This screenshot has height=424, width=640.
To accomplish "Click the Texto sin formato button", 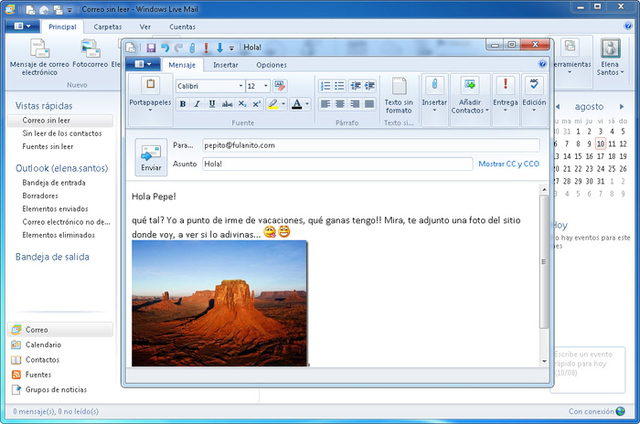I will tap(399, 96).
